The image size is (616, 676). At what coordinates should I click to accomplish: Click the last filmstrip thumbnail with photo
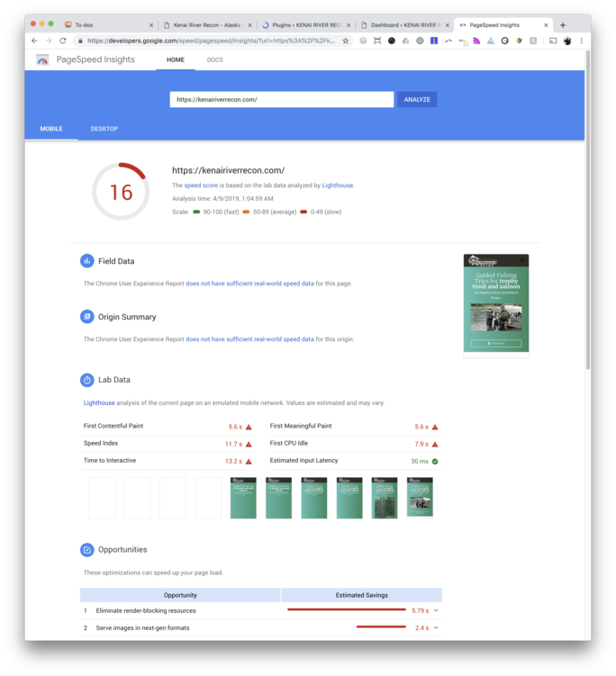click(420, 497)
